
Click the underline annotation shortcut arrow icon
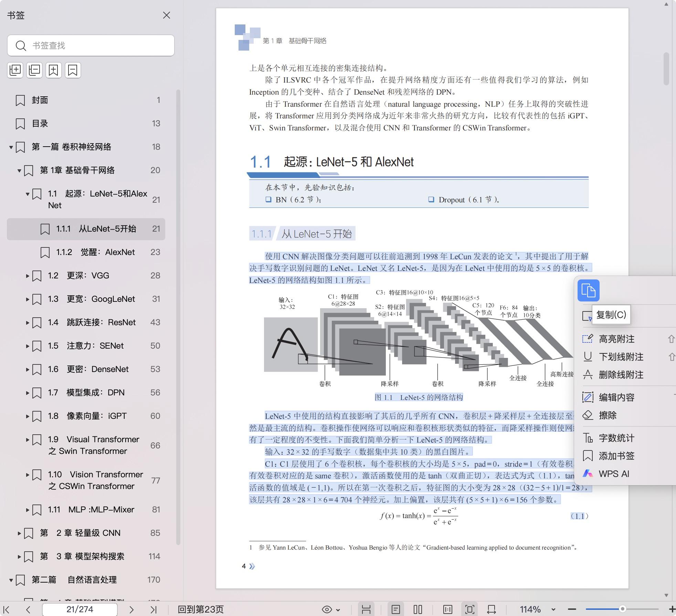[x=672, y=357]
